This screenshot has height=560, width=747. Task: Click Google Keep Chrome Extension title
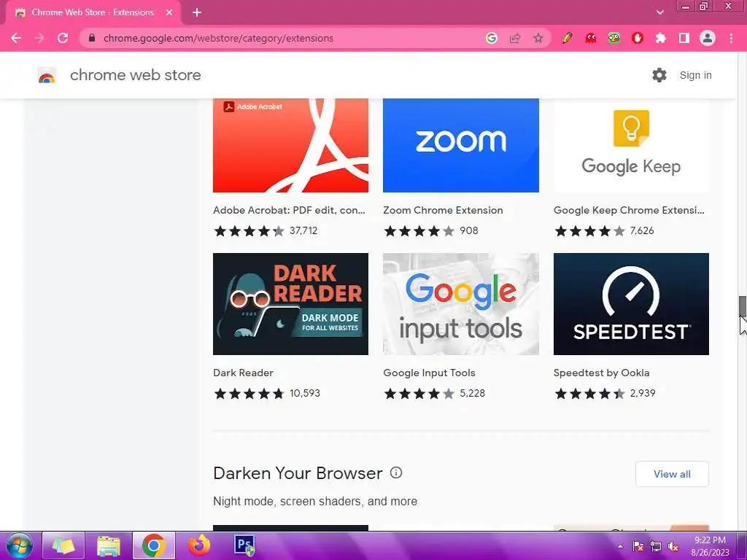coord(629,210)
